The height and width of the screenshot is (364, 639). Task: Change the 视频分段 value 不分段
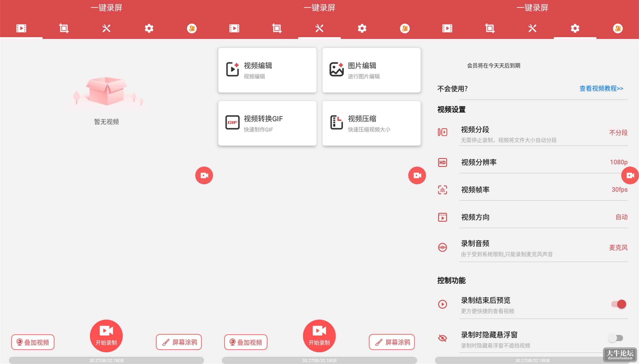[618, 133]
